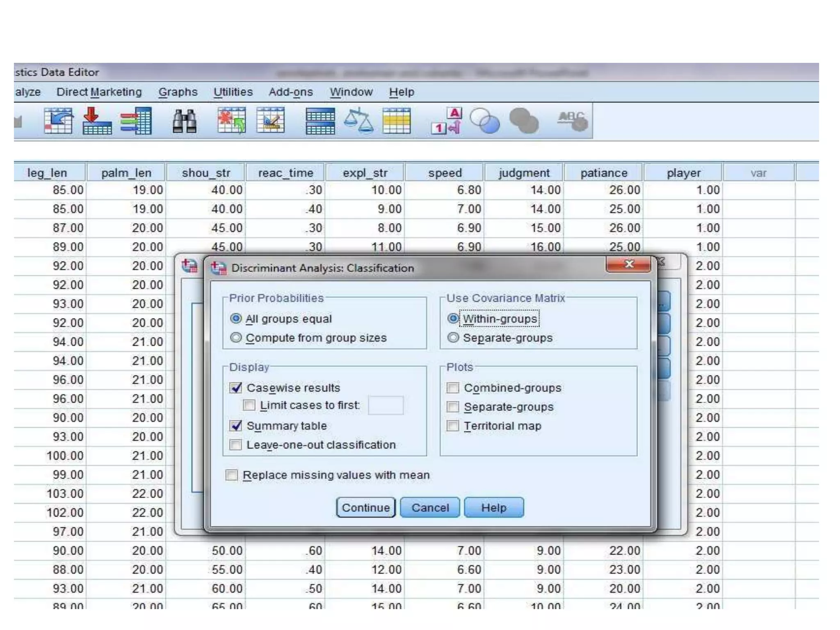Enable Leave-one-out classification

(236, 445)
